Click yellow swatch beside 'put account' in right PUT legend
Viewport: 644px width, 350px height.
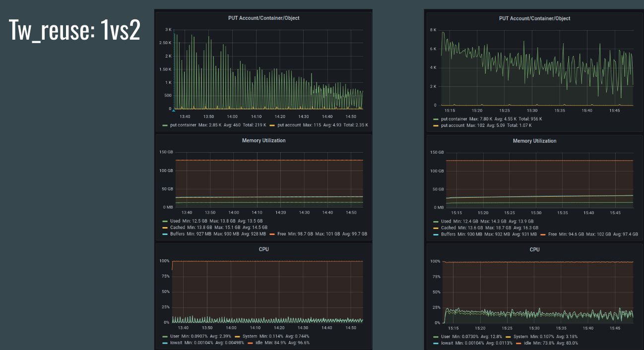click(436, 125)
